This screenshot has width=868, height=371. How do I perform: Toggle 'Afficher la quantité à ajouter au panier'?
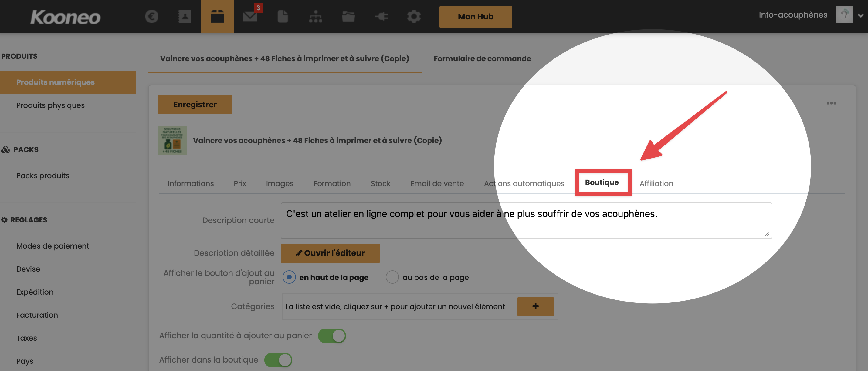pyautogui.click(x=332, y=336)
